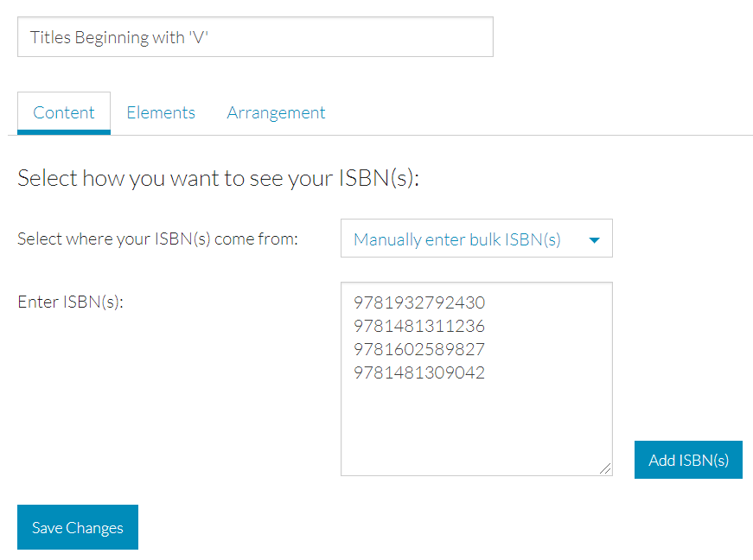Click the ISBN source dropdown arrow
The width and height of the screenshot is (753, 560).
click(595, 240)
